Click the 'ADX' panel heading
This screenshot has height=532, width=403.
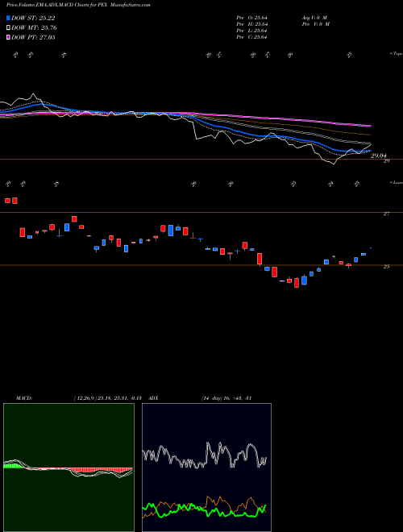coord(153,398)
